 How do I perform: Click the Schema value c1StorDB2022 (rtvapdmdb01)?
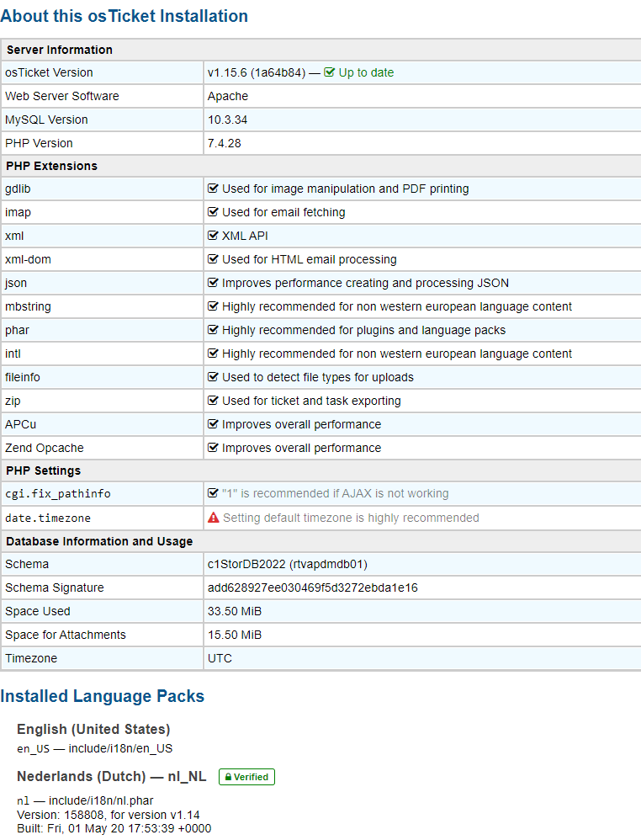(x=288, y=564)
